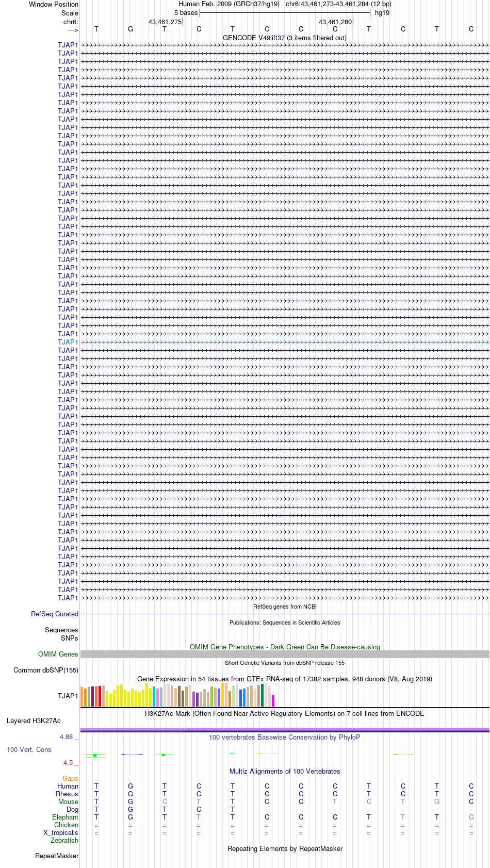
Task: Open Publications: Sequences in Scientific Articles title
Action: click(x=285, y=623)
